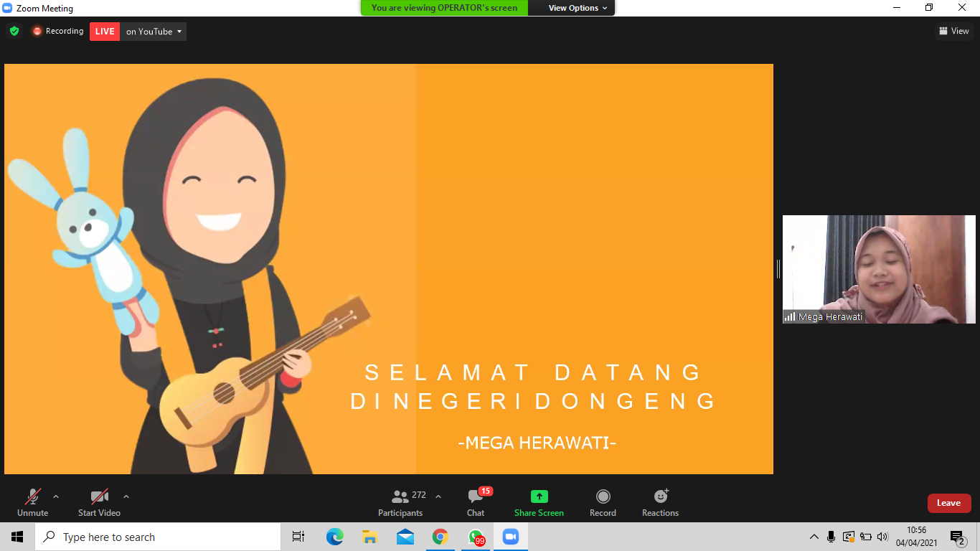Open the LIVE on YouTube dropdown
980x551 pixels.
tap(154, 31)
